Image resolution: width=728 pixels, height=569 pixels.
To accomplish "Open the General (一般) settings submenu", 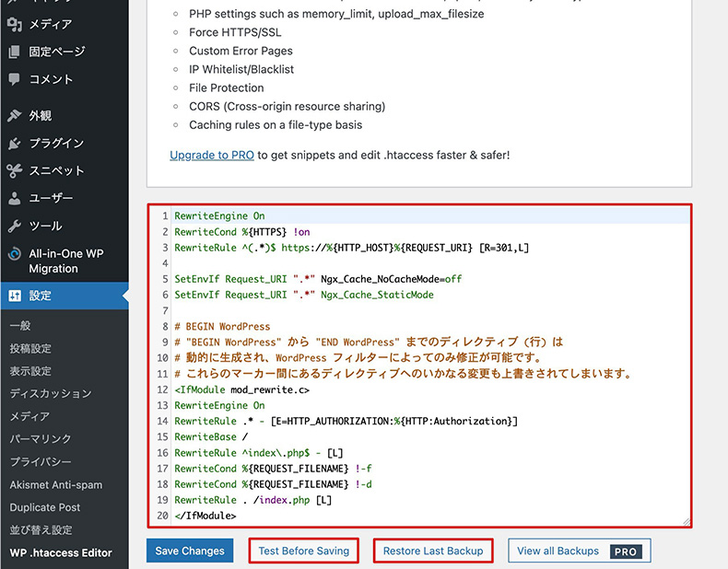I will [x=19, y=326].
